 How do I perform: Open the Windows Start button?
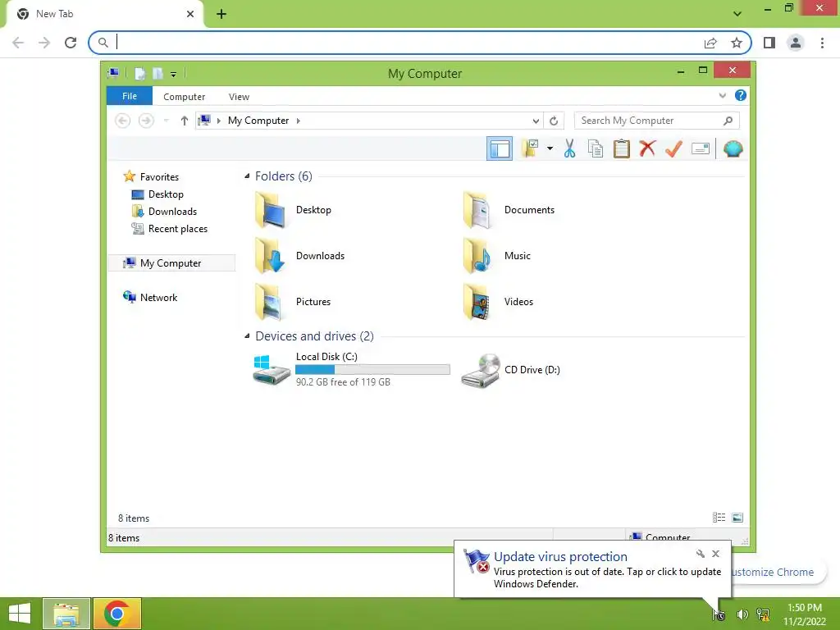pyautogui.click(x=20, y=614)
